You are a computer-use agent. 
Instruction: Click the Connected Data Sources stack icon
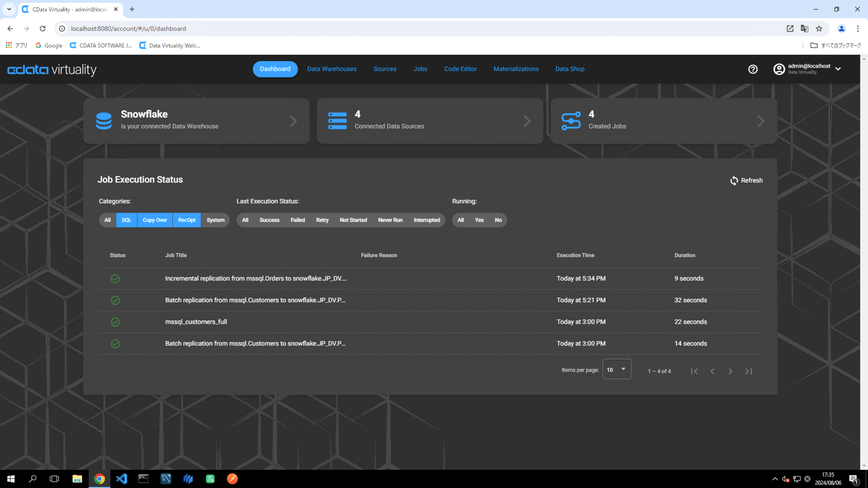click(x=337, y=121)
